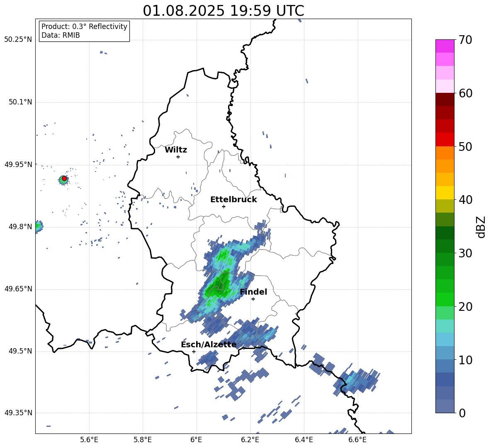Image resolution: width=491 pixels, height=448 pixels.
Task: Click the 49.95°N latitude tick label
Action: (x=18, y=165)
